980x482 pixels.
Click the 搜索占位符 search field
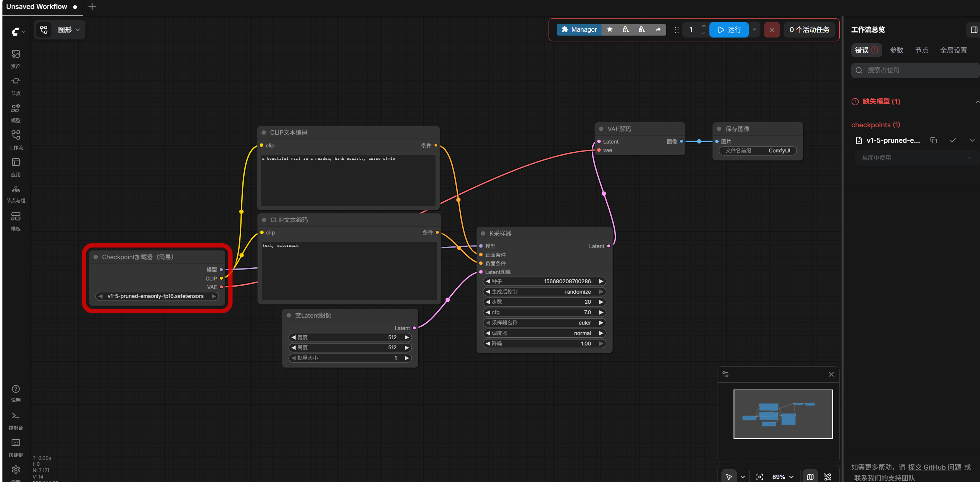[915, 70]
